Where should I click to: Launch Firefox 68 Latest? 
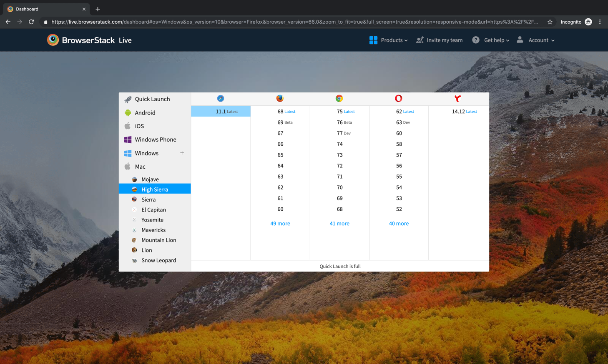(x=280, y=112)
